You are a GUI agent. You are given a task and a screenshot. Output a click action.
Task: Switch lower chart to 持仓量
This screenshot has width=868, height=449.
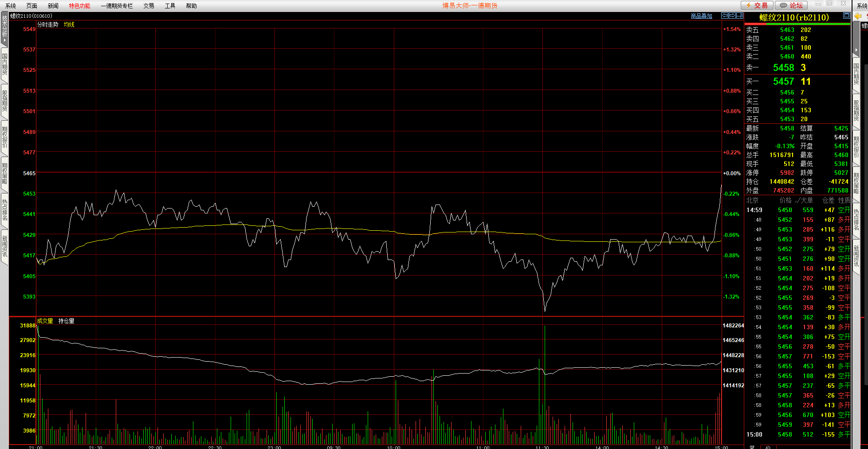coord(66,321)
